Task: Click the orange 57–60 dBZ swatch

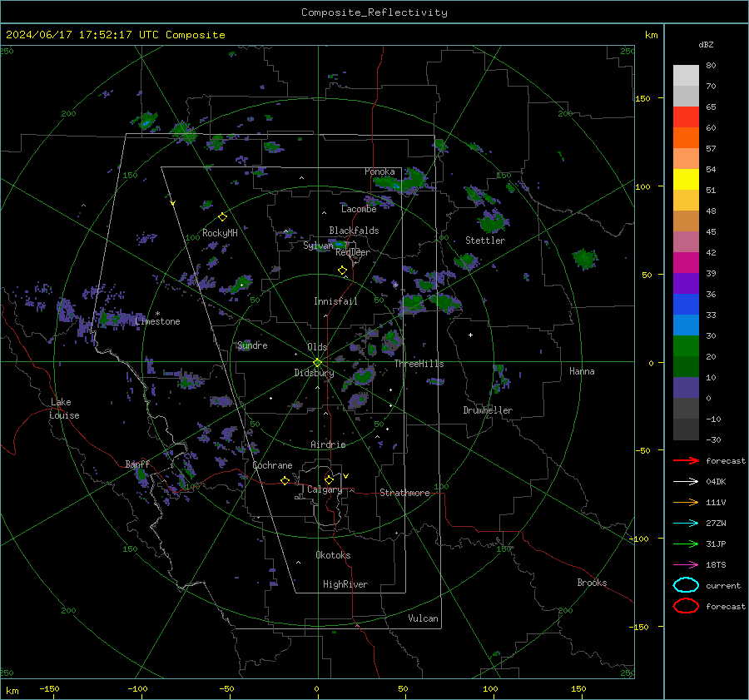Action: click(686, 138)
